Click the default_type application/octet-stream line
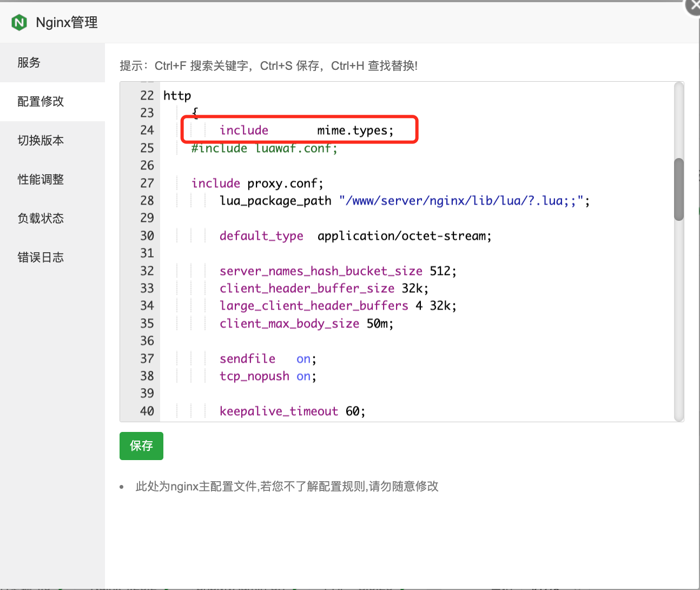This screenshot has width=700, height=590. [355, 236]
